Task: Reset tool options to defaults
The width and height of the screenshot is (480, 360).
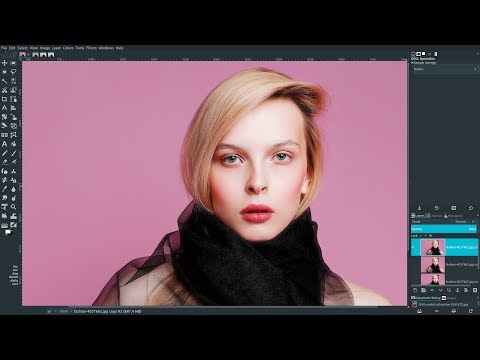Action: pyautogui.click(x=471, y=208)
